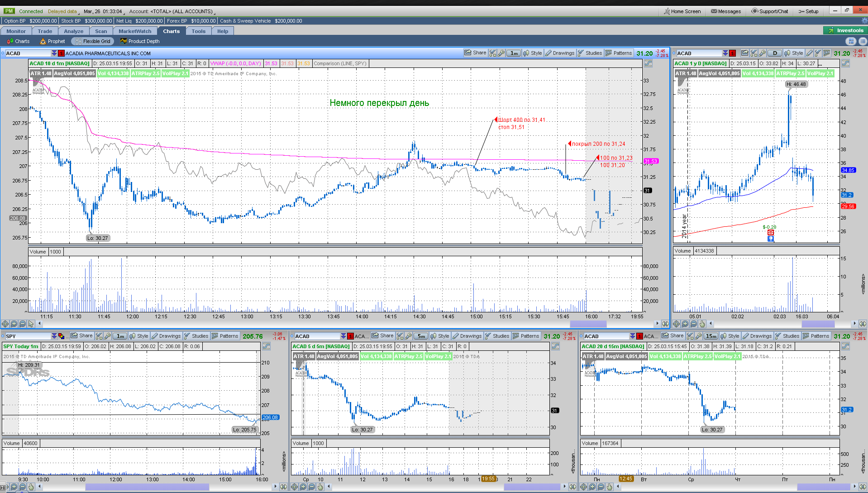Click the fit chart arrows icon below the main ACAD chart
The height and width of the screenshot is (493, 868).
(665, 324)
